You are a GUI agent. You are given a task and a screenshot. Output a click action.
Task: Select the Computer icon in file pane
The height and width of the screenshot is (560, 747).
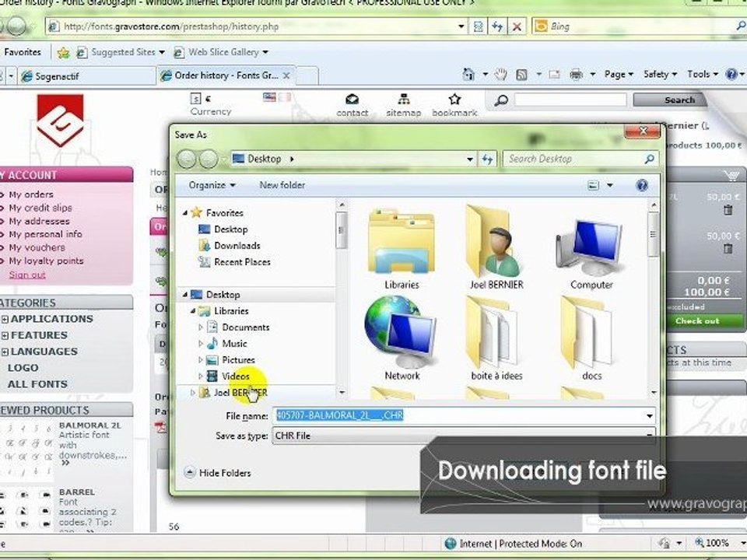coord(591,246)
